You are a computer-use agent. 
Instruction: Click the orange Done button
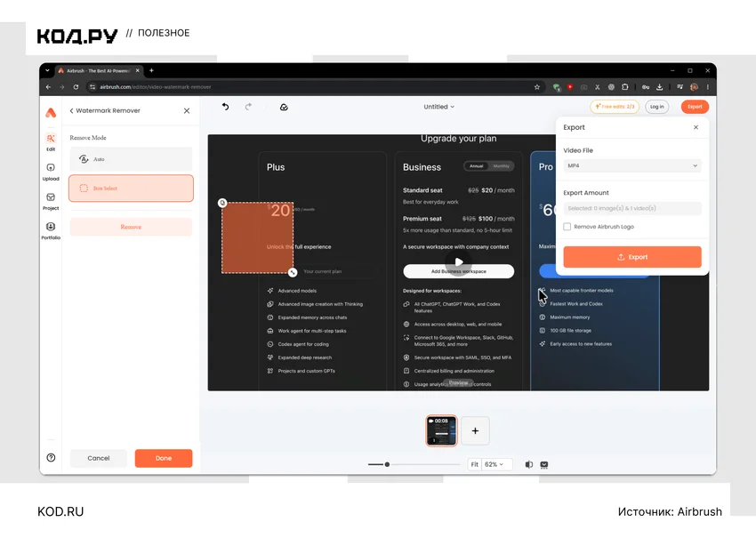164,458
